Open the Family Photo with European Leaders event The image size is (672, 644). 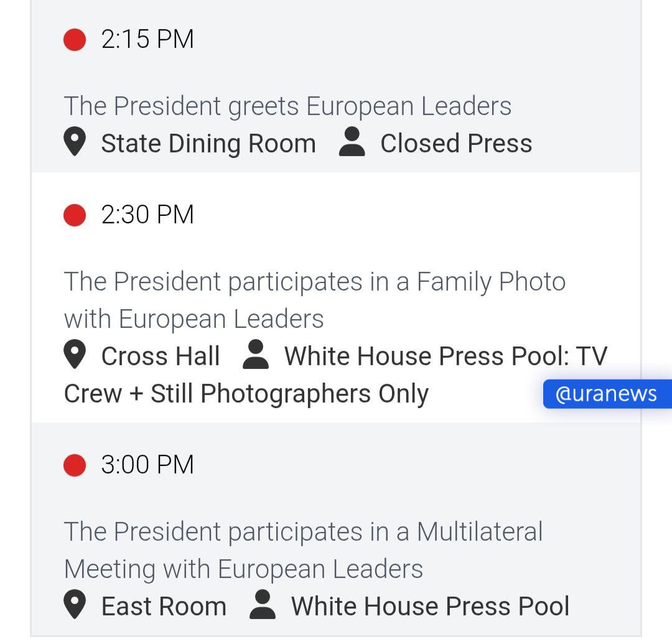(315, 301)
